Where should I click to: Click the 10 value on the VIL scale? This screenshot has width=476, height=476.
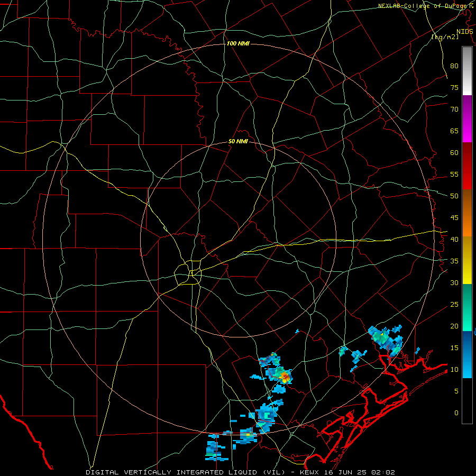(454, 370)
